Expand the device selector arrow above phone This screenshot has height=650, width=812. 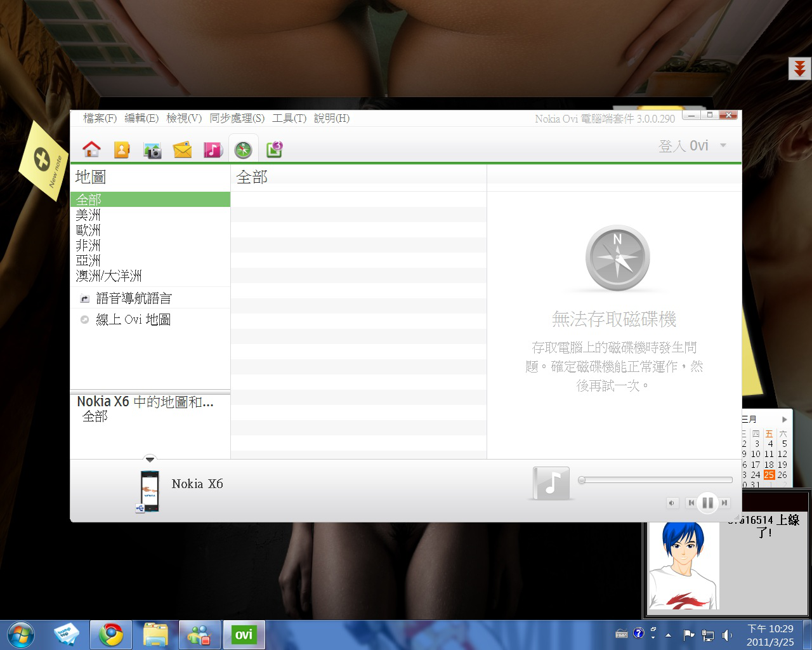pos(150,458)
